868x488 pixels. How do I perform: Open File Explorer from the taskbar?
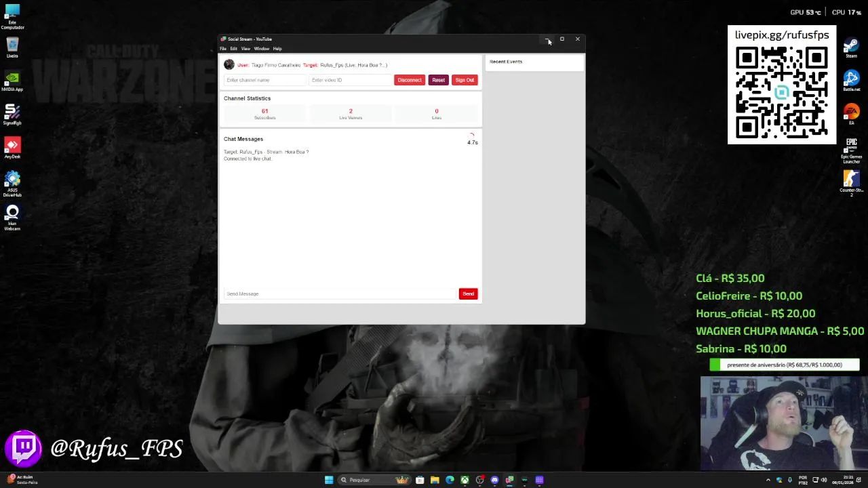435,480
